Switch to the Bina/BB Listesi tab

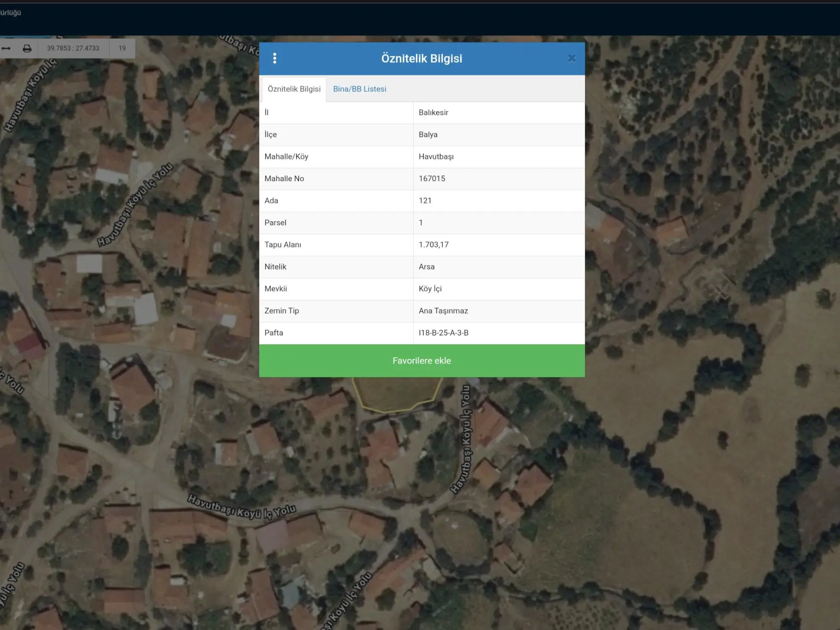coord(360,89)
